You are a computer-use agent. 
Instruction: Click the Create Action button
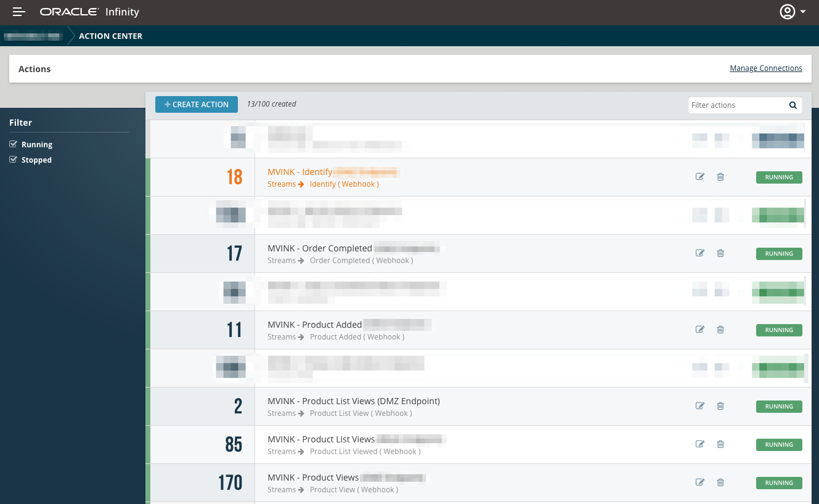(x=197, y=105)
